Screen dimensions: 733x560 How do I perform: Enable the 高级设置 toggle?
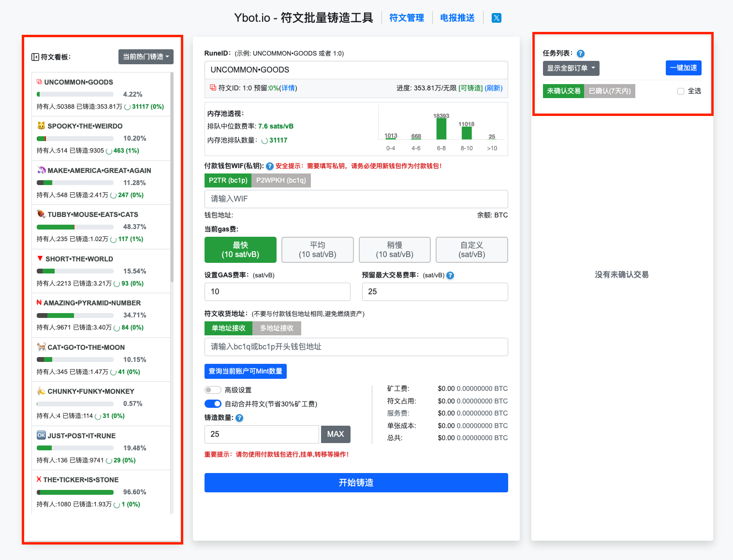pos(212,390)
